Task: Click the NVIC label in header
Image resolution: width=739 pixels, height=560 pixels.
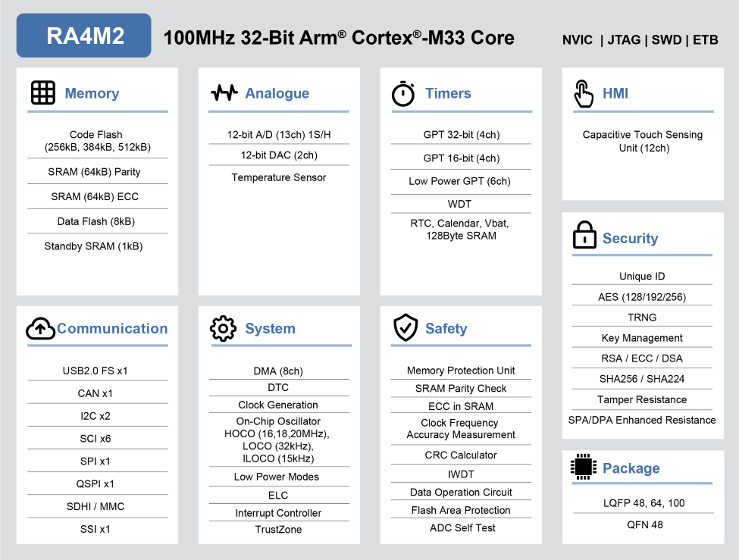Action: (578, 40)
